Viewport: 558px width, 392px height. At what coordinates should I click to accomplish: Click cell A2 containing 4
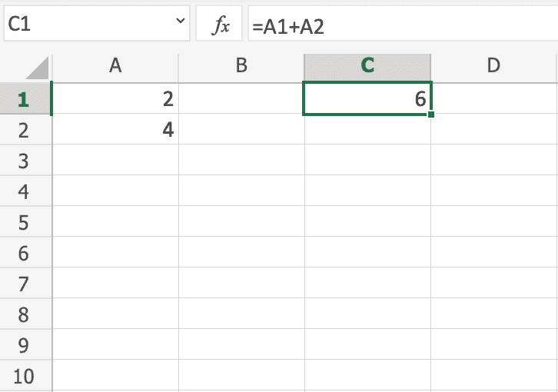point(115,130)
